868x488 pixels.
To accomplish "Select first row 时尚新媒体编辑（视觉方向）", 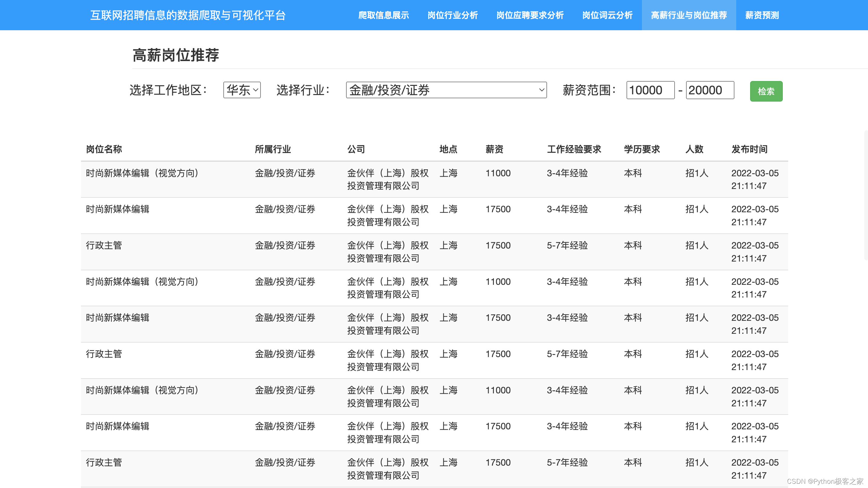I will point(143,173).
